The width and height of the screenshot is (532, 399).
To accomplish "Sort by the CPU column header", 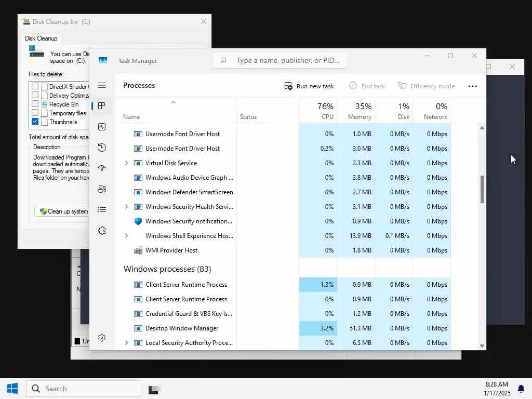I will (x=318, y=111).
